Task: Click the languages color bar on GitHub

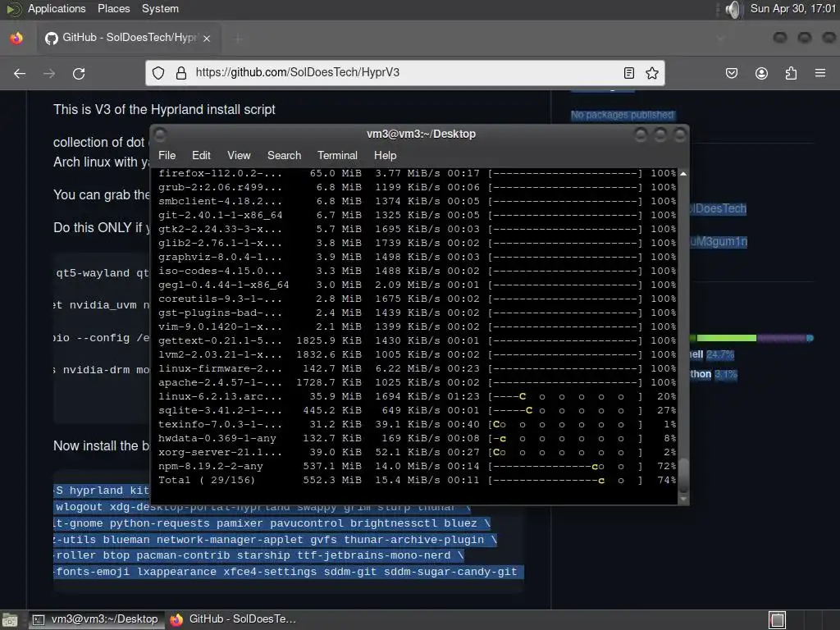Action: tap(751, 338)
